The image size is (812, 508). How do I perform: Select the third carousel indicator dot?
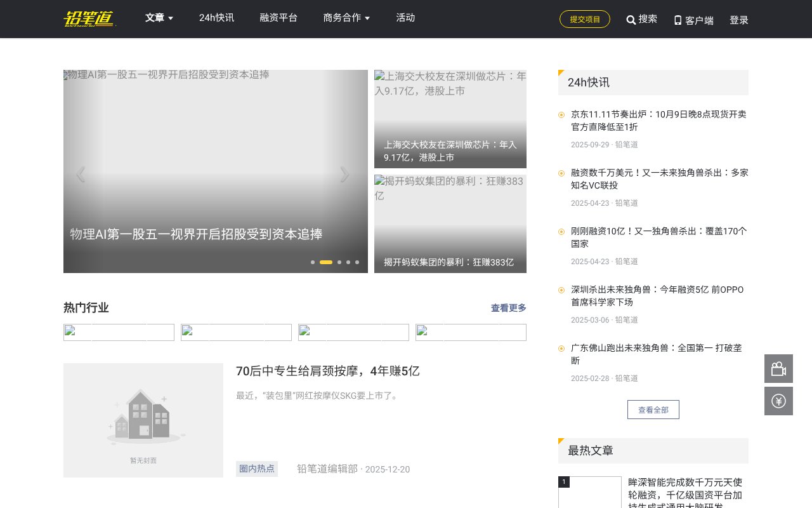[339, 262]
